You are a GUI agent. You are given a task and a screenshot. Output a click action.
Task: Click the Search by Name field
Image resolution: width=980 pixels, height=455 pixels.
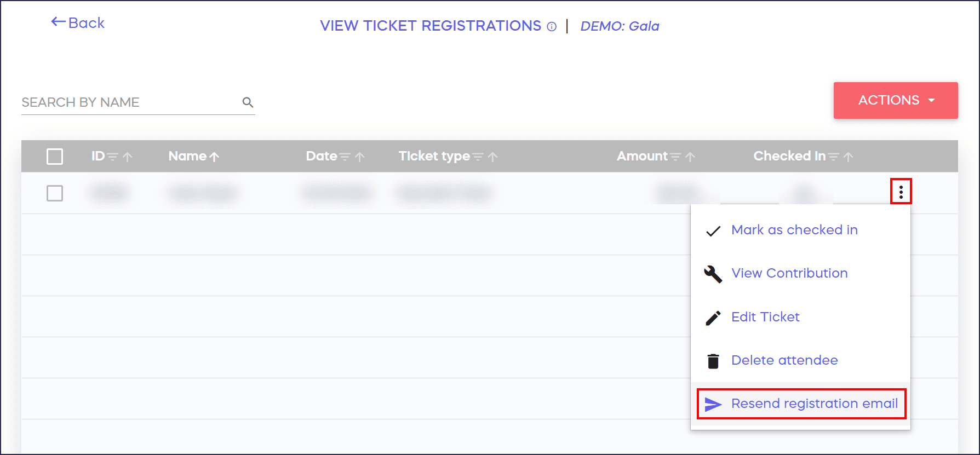[x=129, y=102]
